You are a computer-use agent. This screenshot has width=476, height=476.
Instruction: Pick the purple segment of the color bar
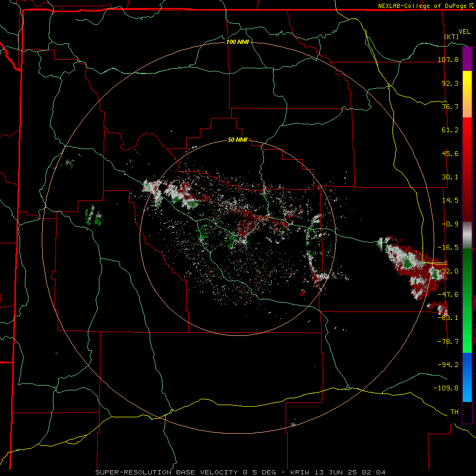467,59
